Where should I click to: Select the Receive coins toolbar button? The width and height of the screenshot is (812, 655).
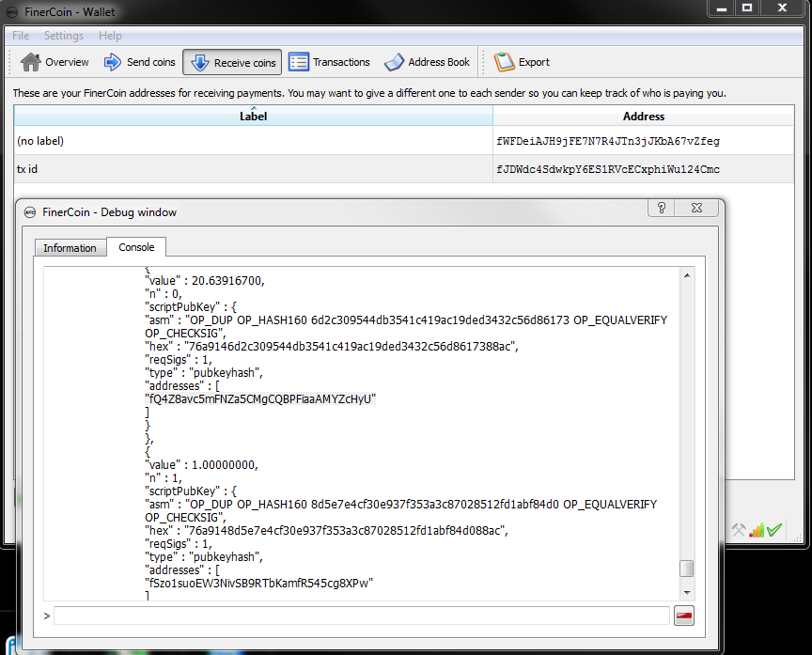point(232,63)
